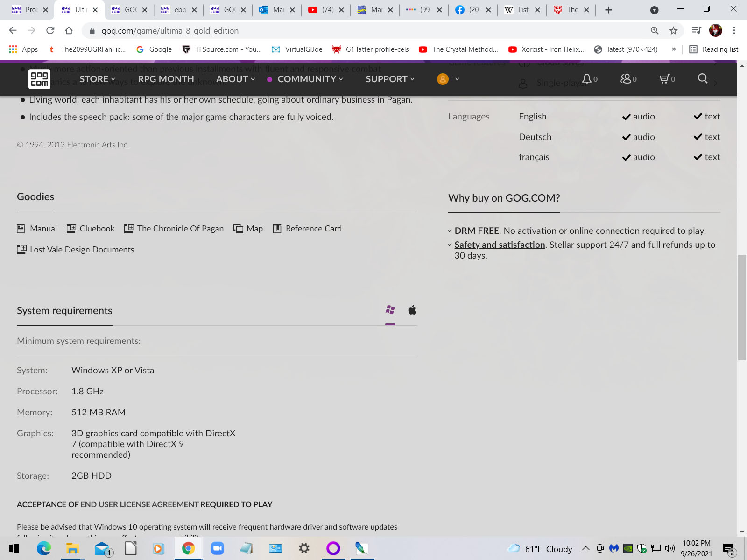This screenshot has width=747, height=560.
Task: Bookmark this page with star icon
Action: [x=673, y=30]
